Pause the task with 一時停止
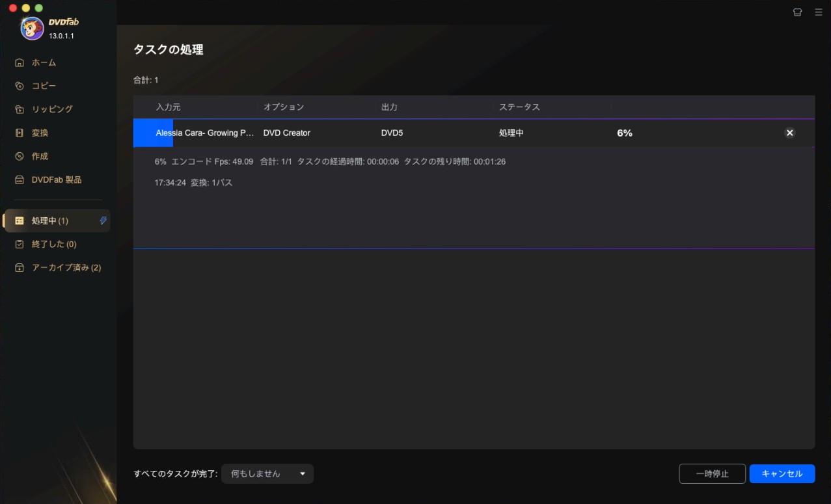Screen dimensions: 831x504 click(712, 473)
